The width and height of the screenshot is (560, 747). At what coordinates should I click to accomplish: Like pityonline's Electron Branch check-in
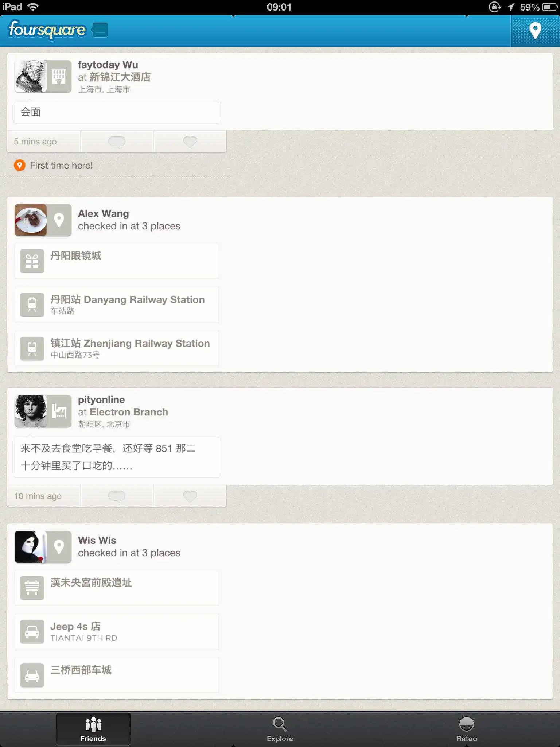190,496
